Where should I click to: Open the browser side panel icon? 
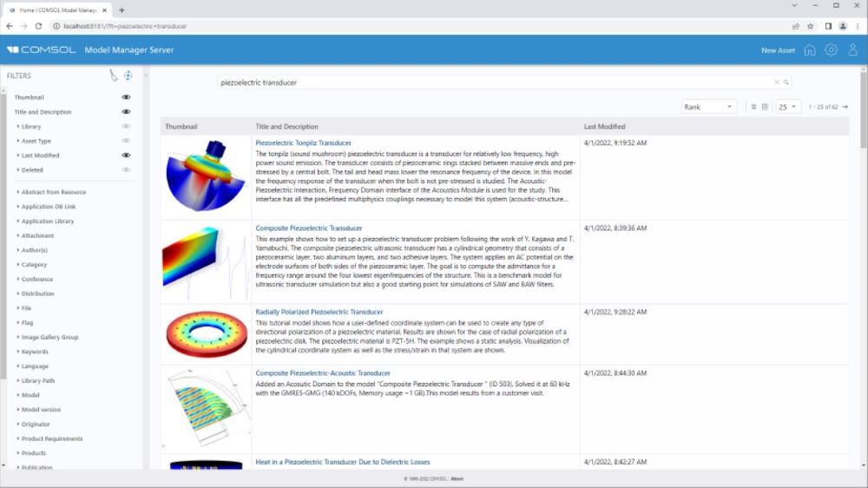point(828,26)
